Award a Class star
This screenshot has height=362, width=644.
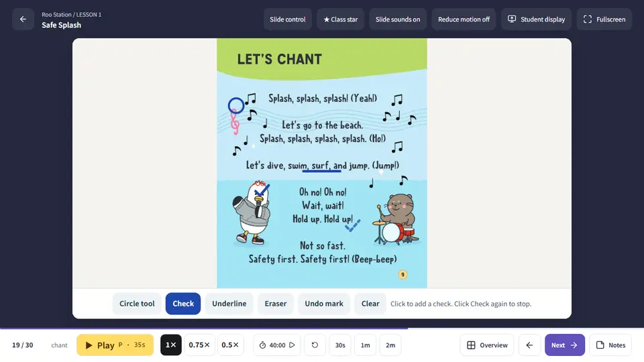point(341,19)
